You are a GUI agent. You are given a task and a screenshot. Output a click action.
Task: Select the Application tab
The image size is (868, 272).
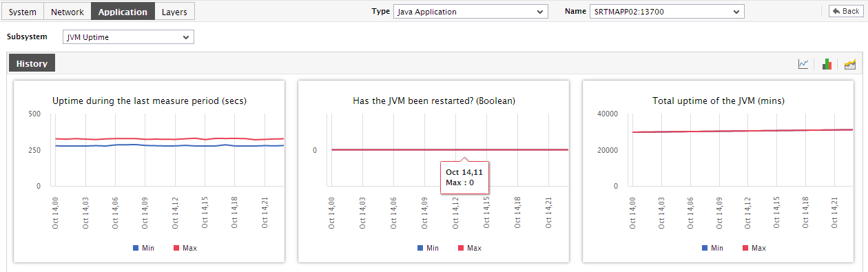[x=123, y=12]
